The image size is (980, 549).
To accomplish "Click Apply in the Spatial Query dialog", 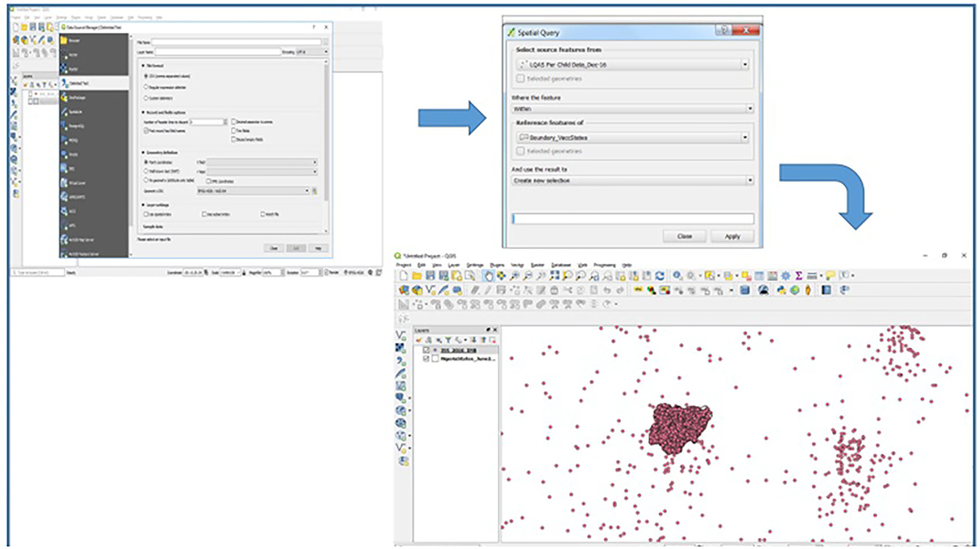I will [x=732, y=236].
